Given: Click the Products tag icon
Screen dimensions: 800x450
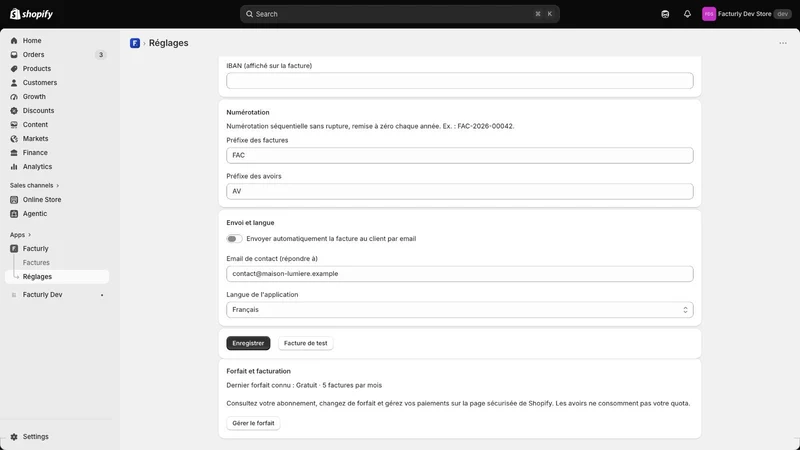Looking at the screenshot, I should pos(14,68).
